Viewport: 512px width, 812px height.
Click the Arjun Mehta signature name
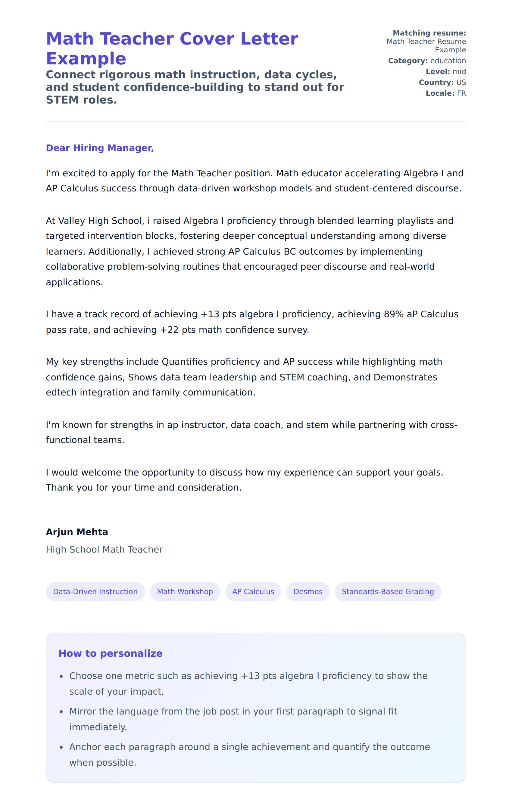click(x=77, y=532)
